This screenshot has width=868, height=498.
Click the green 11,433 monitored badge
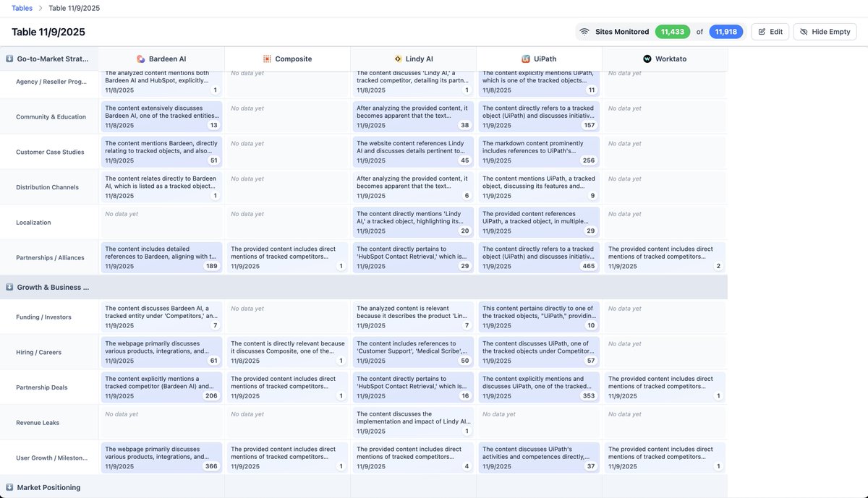[x=673, y=32]
